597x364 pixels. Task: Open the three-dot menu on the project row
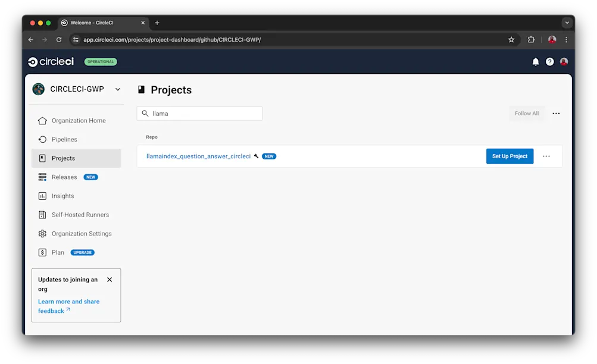coord(546,156)
